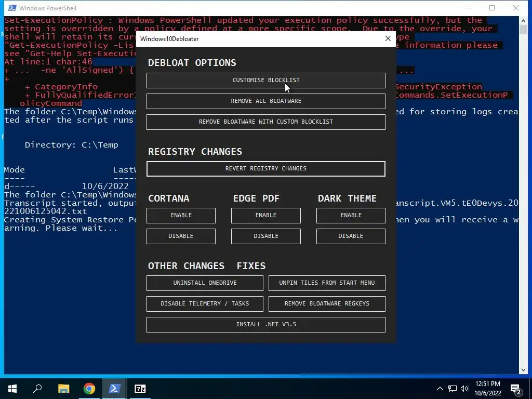Enable Edge PDF
The image size is (532, 399).
265,216
